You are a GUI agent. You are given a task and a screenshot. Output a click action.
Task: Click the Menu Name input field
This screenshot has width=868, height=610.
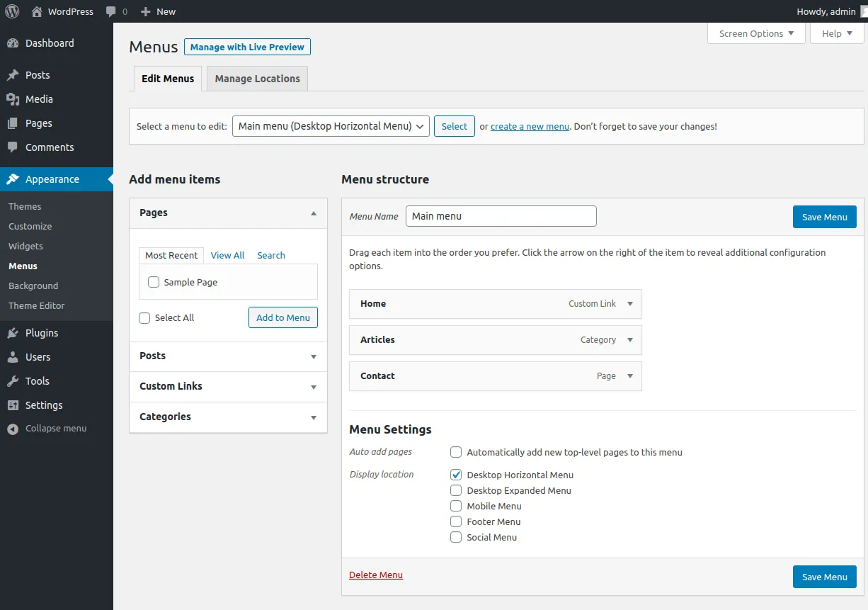click(x=501, y=216)
